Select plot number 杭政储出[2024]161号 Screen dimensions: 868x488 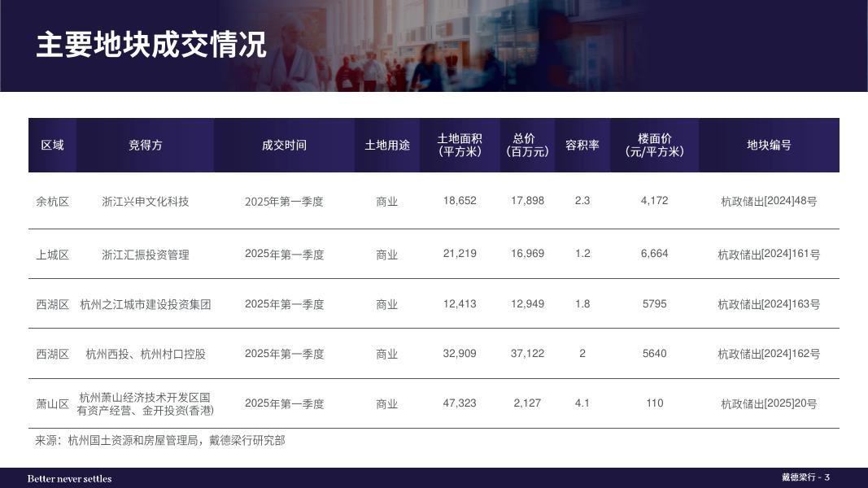coord(769,255)
